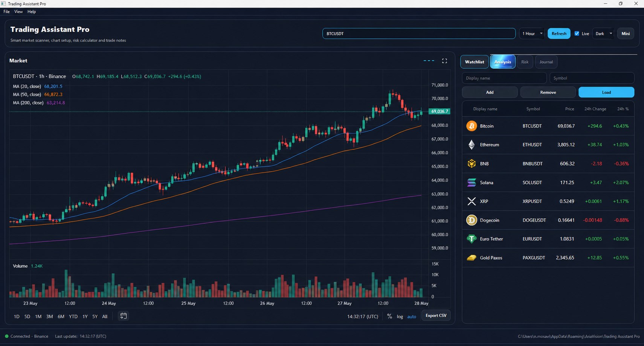
Task: Click the ETHUSDT symbol cell
Action: click(532, 145)
